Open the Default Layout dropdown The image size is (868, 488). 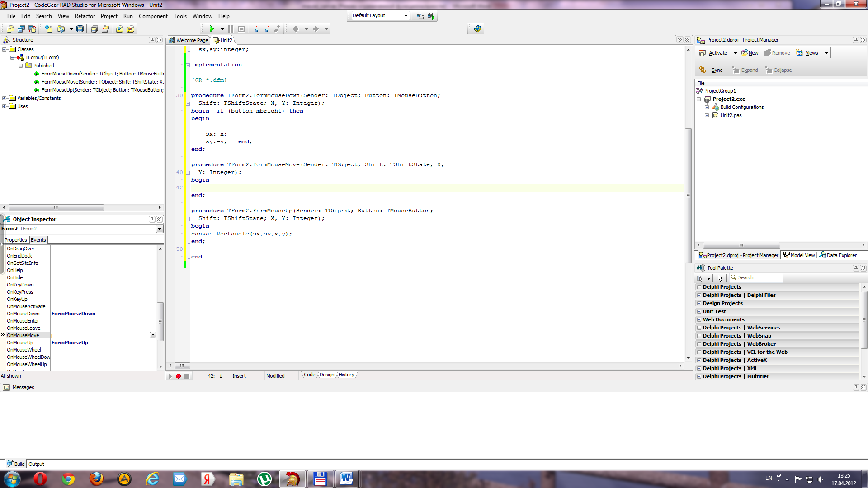click(x=406, y=16)
